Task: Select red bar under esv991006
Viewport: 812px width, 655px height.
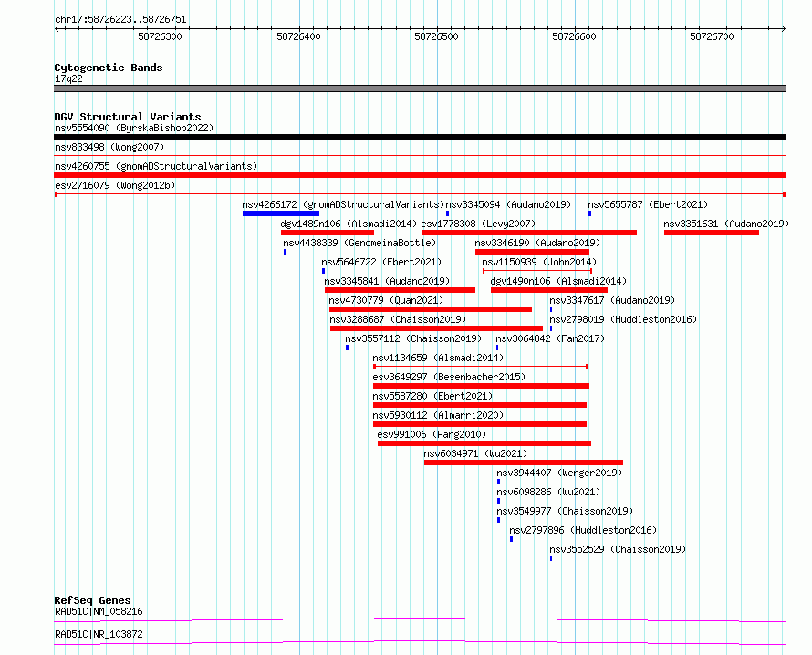Action: (x=484, y=443)
